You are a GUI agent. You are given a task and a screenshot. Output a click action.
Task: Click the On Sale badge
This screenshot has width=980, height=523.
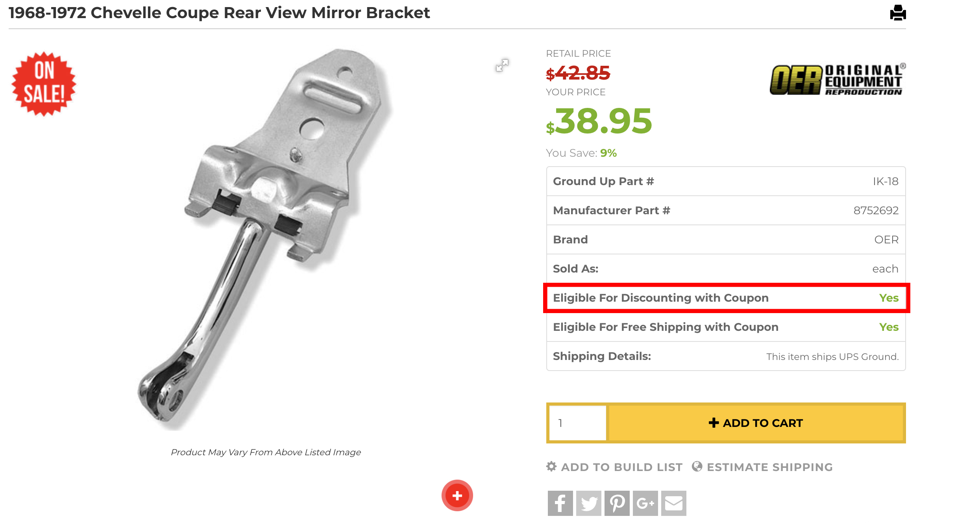pyautogui.click(x=44, y=84)
